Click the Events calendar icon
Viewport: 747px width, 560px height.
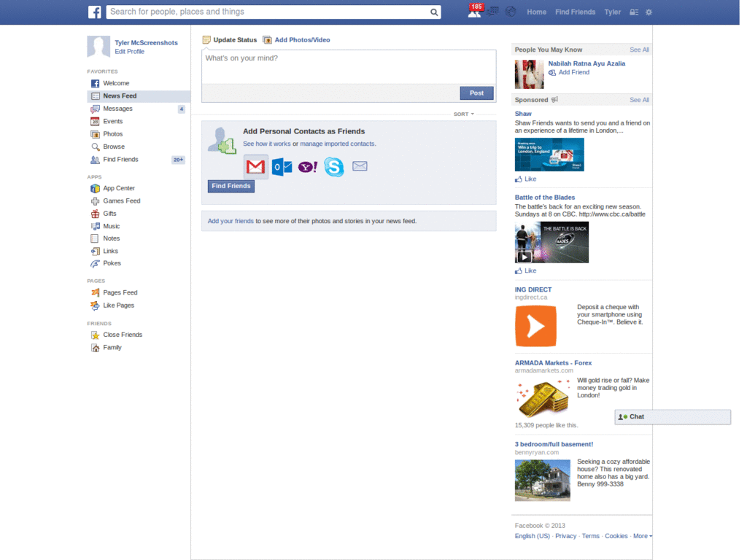(x=96, y=122)
